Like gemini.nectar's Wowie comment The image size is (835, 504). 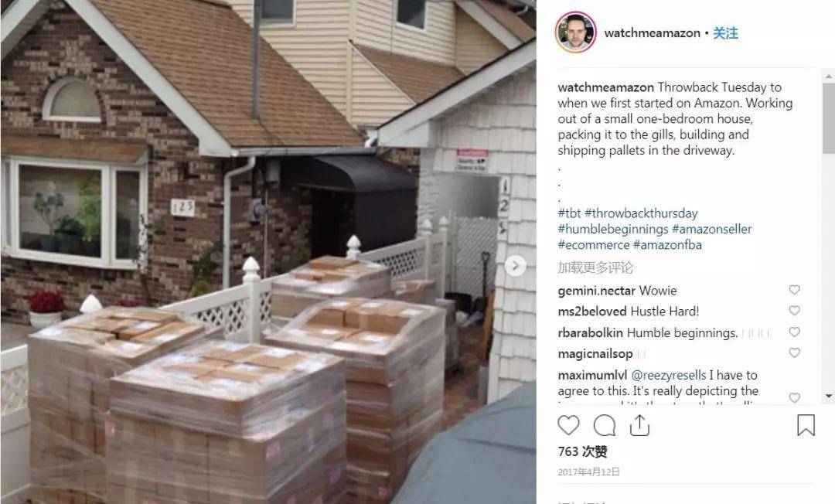pyautogui.click(x=794, y=290)
